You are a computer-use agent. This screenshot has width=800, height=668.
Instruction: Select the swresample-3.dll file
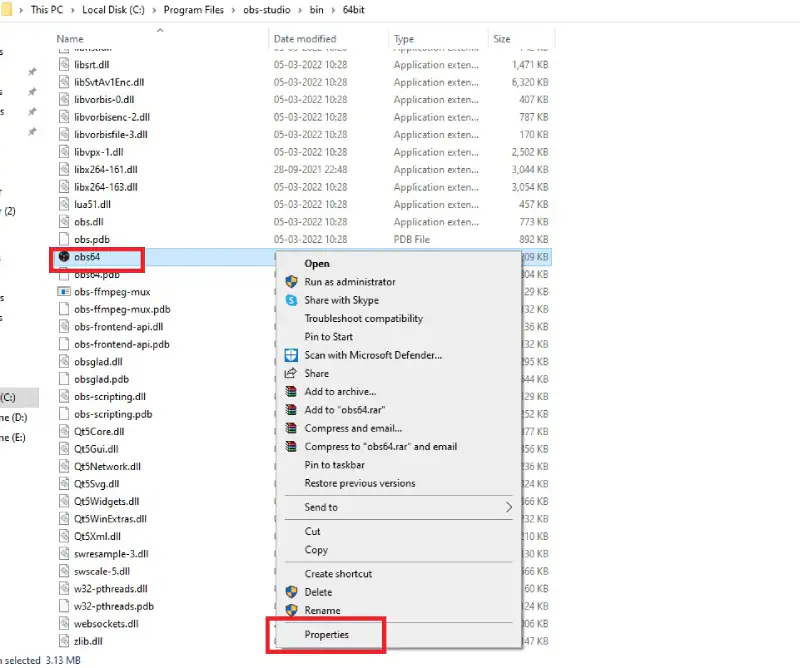111,554
